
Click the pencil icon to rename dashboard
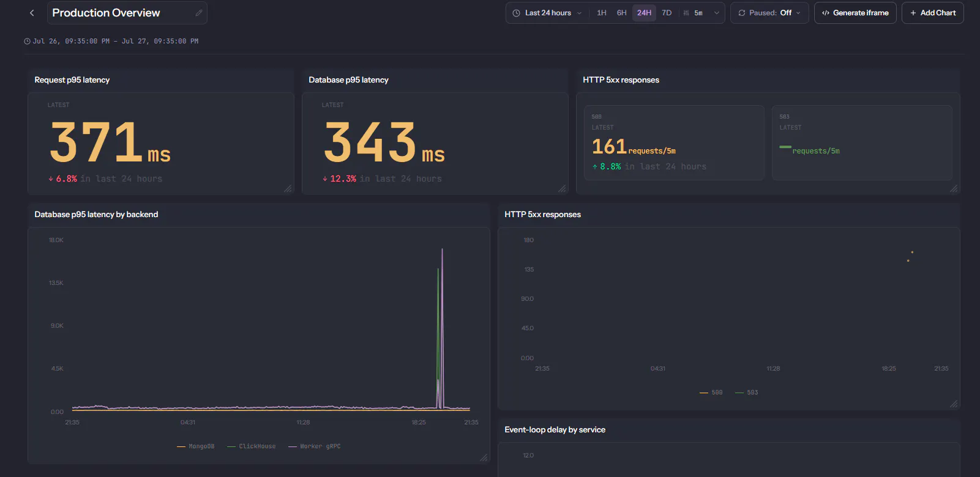199,13
